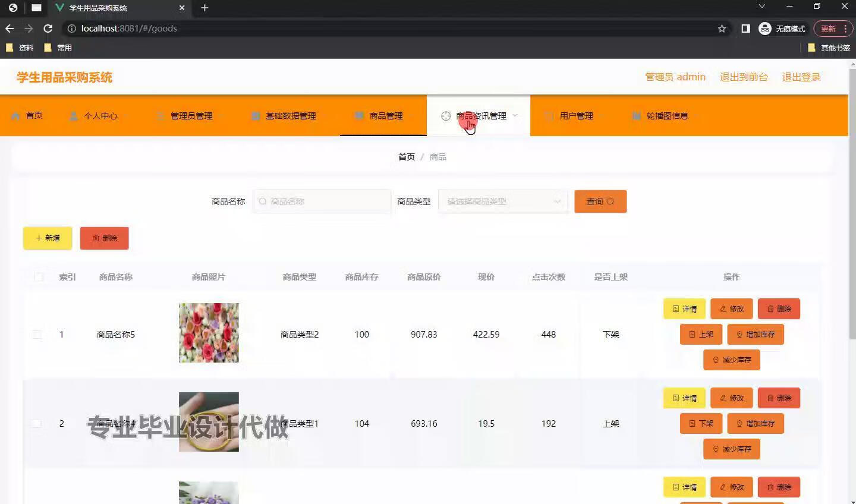The image size is (856, 504).
Task: Open the 用户管理 menu
Action: [x=573, y=116]
